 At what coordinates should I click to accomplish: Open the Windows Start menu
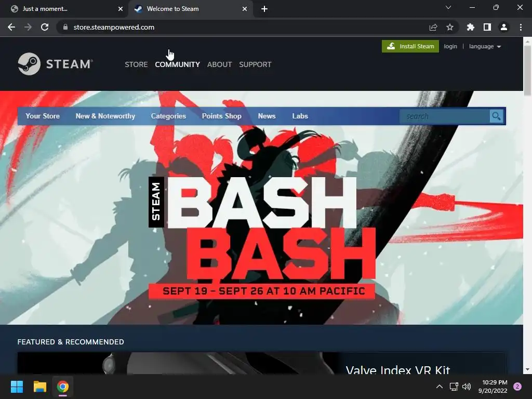point(17,387)
